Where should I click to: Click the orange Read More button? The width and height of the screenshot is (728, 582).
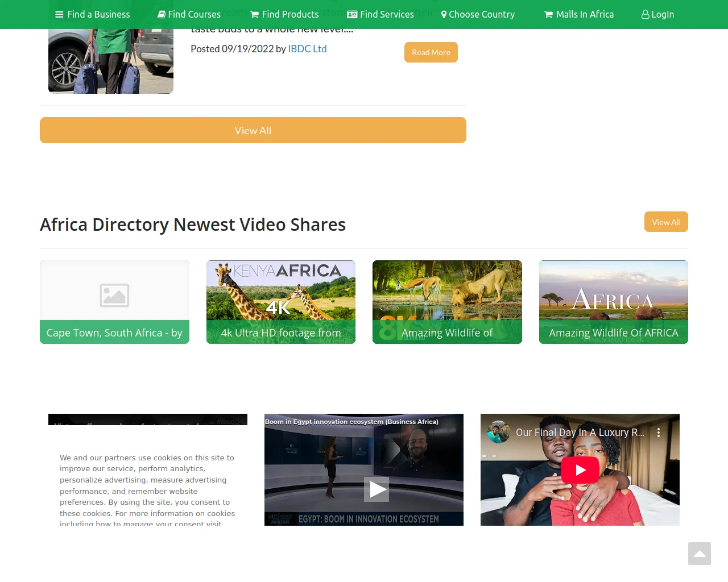coord(431,52)
